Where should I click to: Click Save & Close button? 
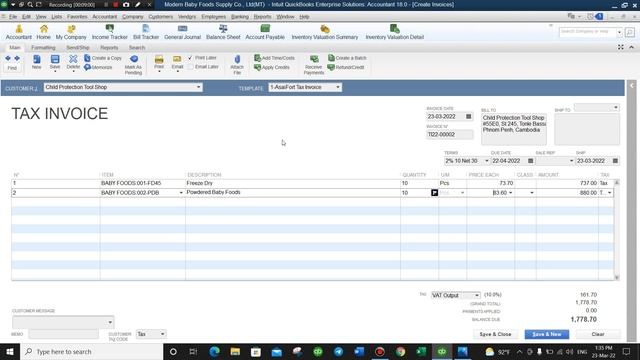(x=496, y=334)
